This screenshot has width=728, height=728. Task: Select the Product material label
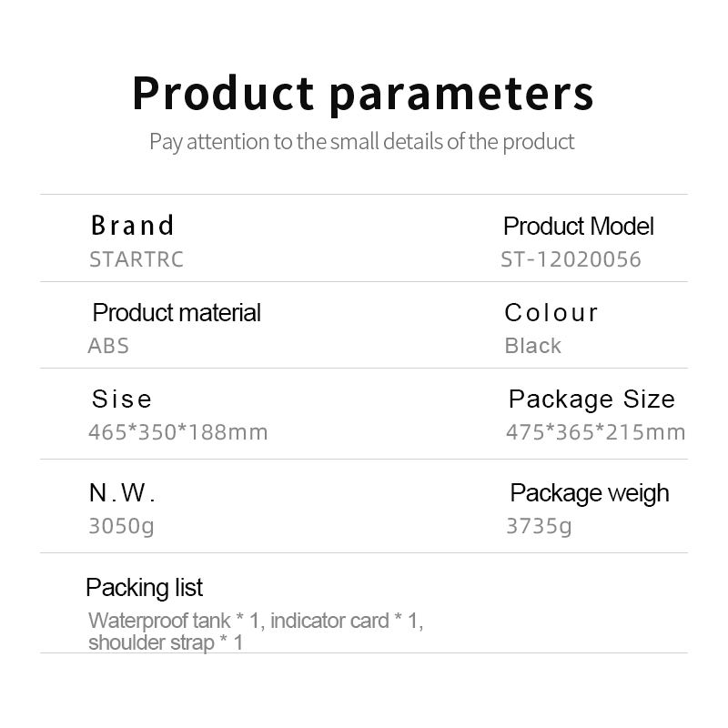[x=177, y=312]
